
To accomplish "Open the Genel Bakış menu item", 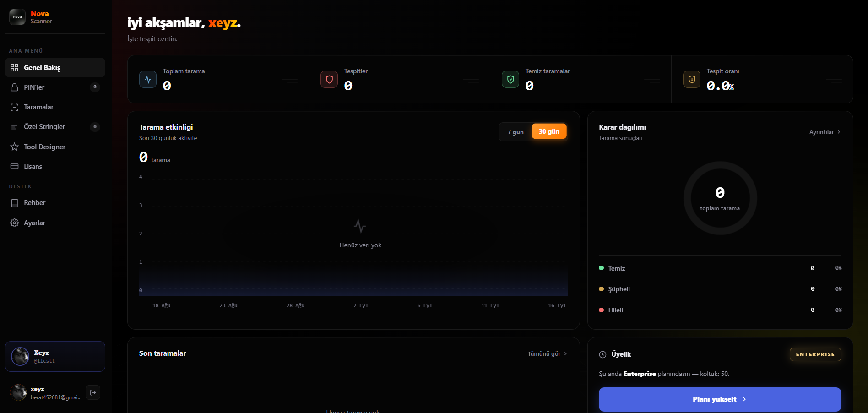I will tap(55, 68).
